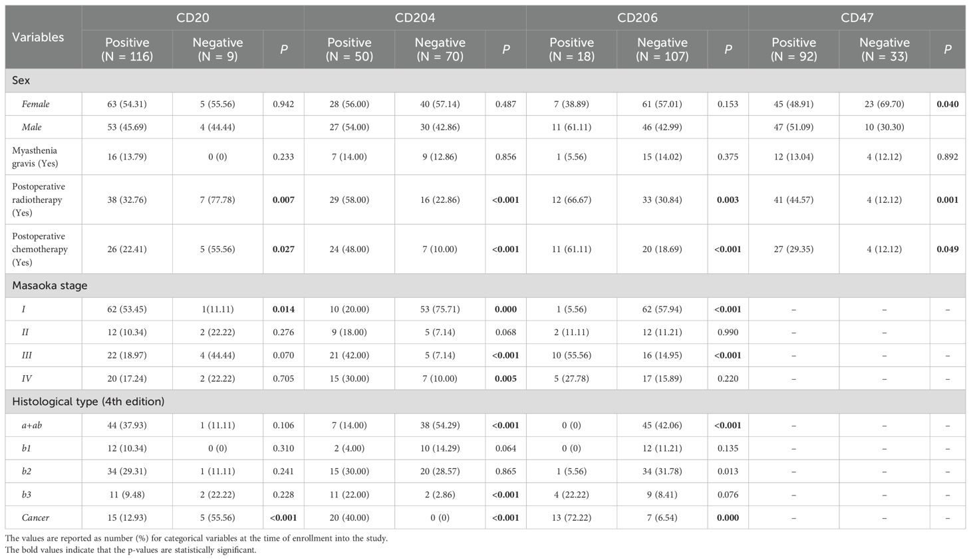971x560 pixels.
Task: Select the CD47 column group header
Action: coord(857,18)
